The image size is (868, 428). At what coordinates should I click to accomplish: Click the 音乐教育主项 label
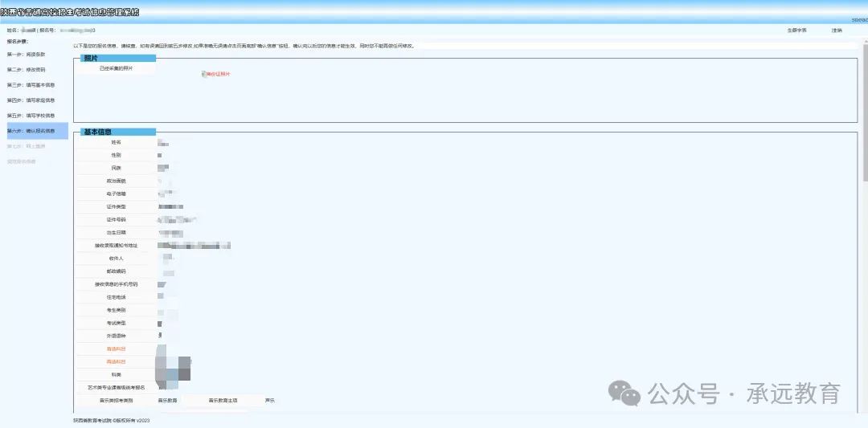(223, 401)
